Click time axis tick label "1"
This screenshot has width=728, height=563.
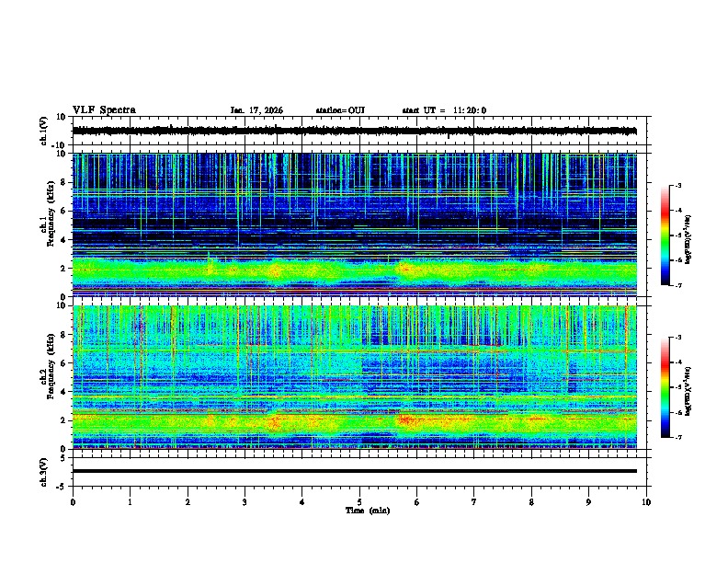click(x=130, y=502)
